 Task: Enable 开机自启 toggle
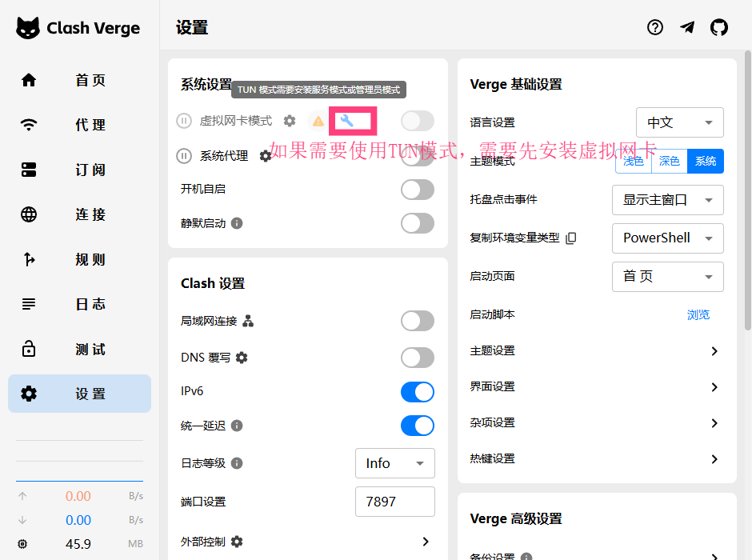pos(417,189)
